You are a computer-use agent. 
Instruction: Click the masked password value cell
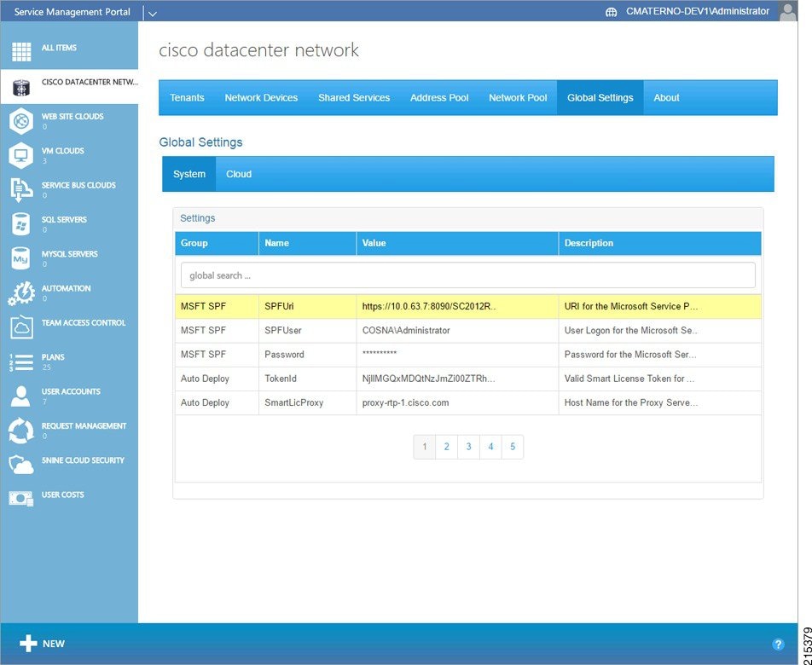(458, 355)
